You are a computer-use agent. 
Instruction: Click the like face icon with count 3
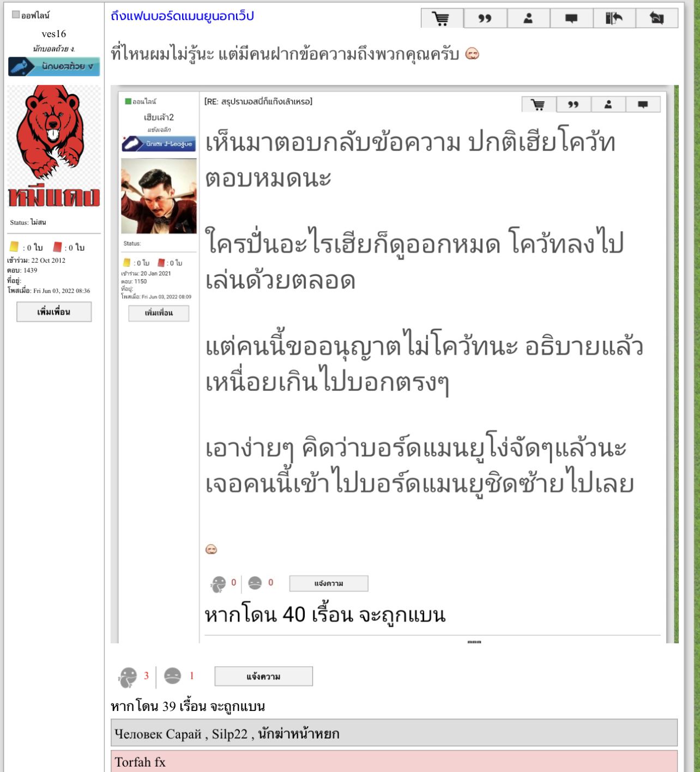[x=128, y=677]
